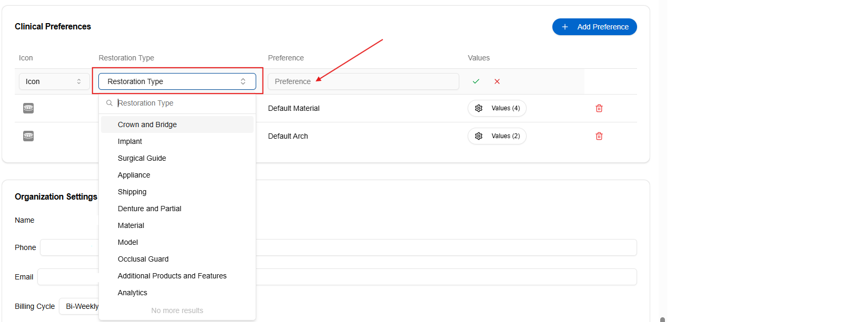Choose Additional Products and Features
Viewport: 868px width, 322px height.
(x=172, y=276)
